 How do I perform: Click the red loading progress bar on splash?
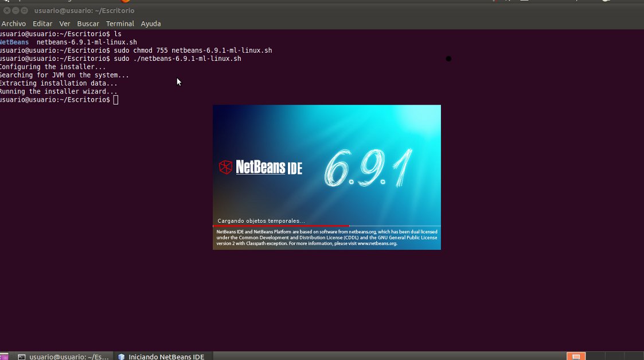click(281, 226)
